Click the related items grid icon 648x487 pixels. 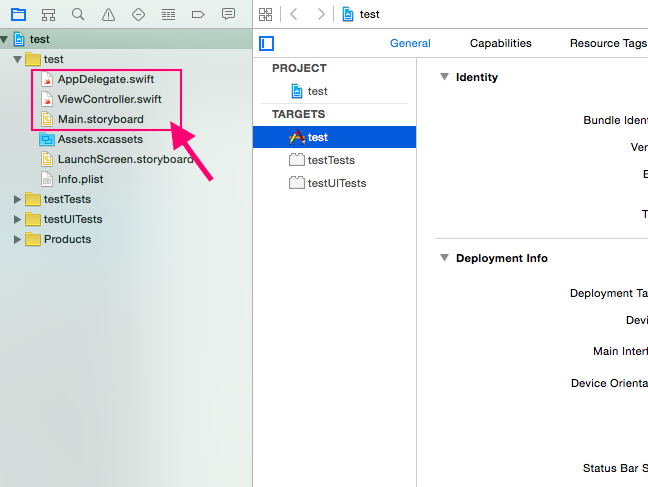click(x=265, y=14)
